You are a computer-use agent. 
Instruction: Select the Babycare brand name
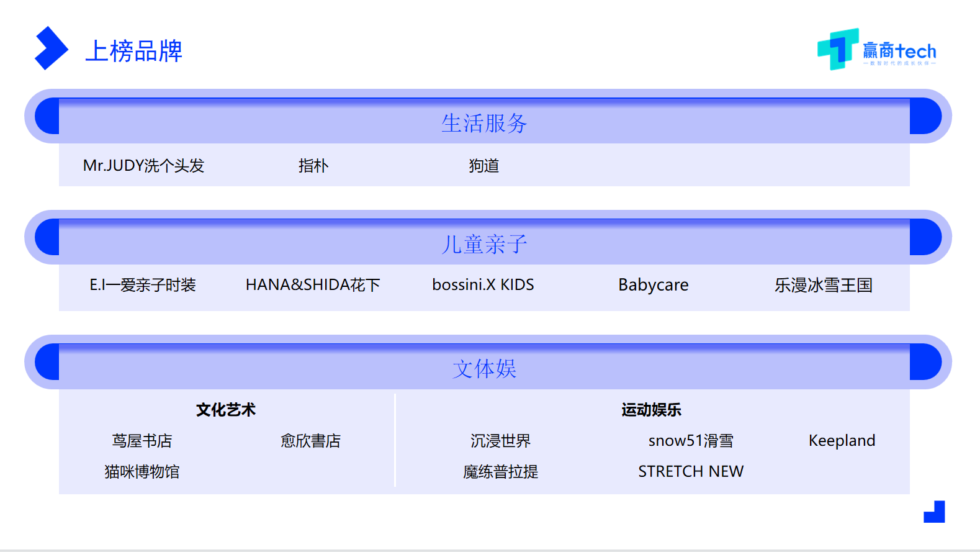pos(654,285)
